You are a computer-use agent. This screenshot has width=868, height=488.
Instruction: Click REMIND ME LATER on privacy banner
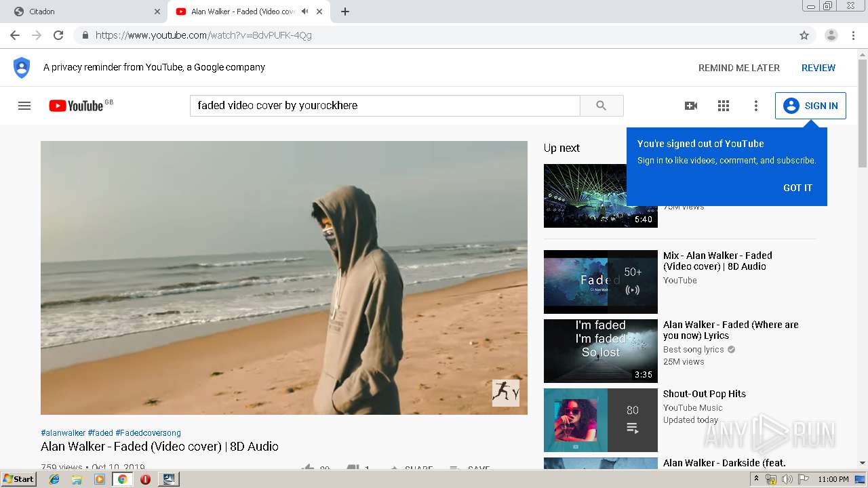pos(739,68)
